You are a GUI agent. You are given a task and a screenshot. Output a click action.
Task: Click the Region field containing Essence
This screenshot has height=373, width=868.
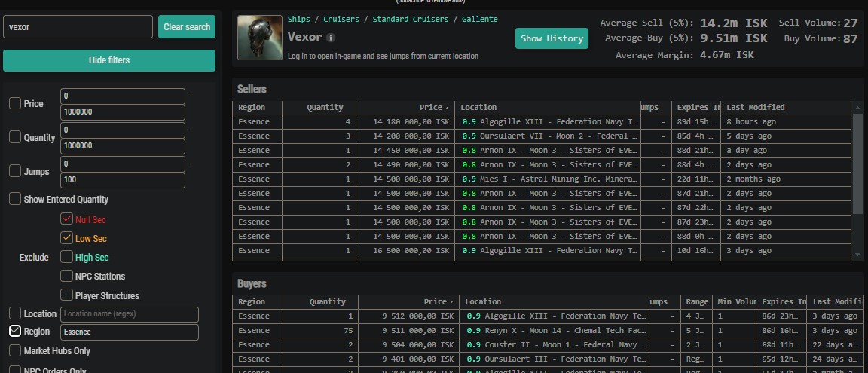[129, 332]
